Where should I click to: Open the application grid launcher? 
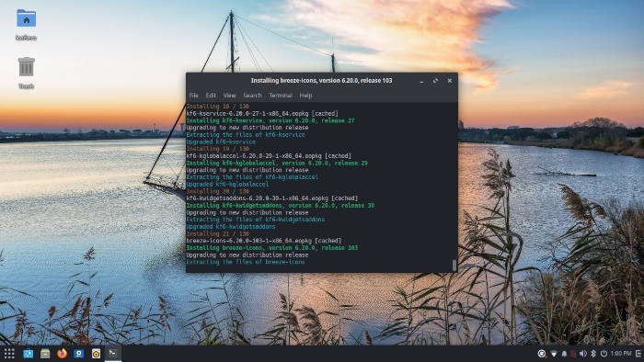pos(9,354)
